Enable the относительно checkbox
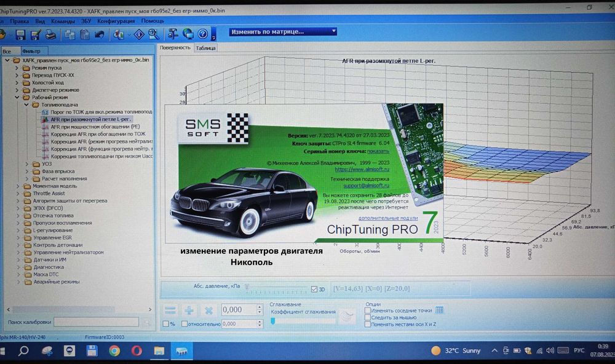 (x=184, y=323)
